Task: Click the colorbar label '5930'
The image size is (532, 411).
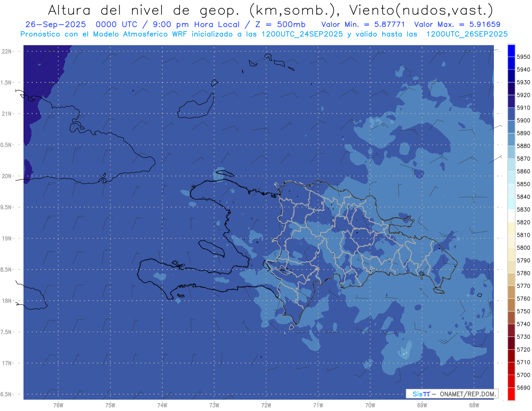Action: pos(524,82)
